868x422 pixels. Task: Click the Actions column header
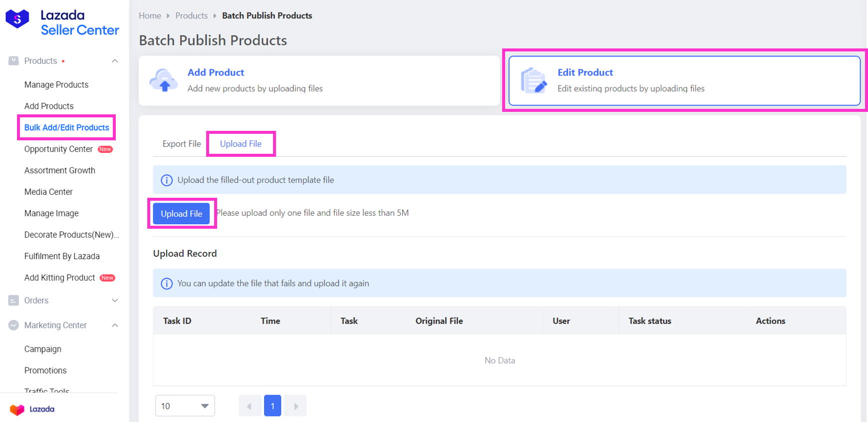click(x=771, y=321)
